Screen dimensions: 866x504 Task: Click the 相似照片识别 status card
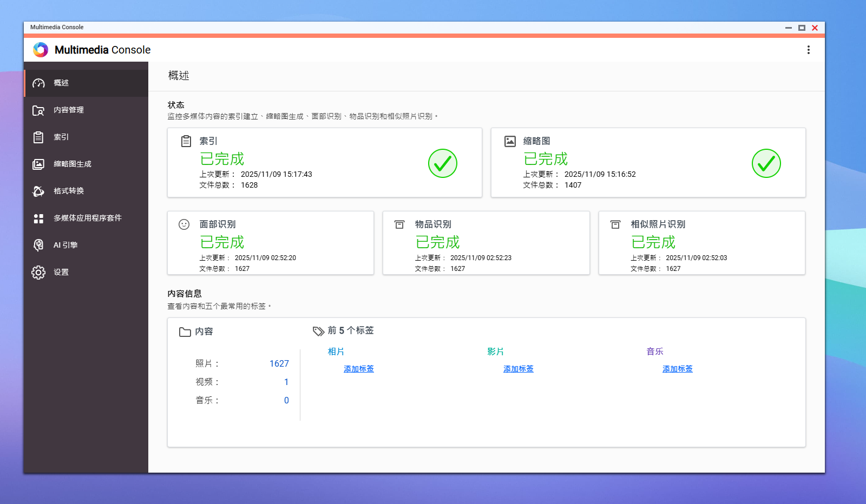click(x=701, y=243)
